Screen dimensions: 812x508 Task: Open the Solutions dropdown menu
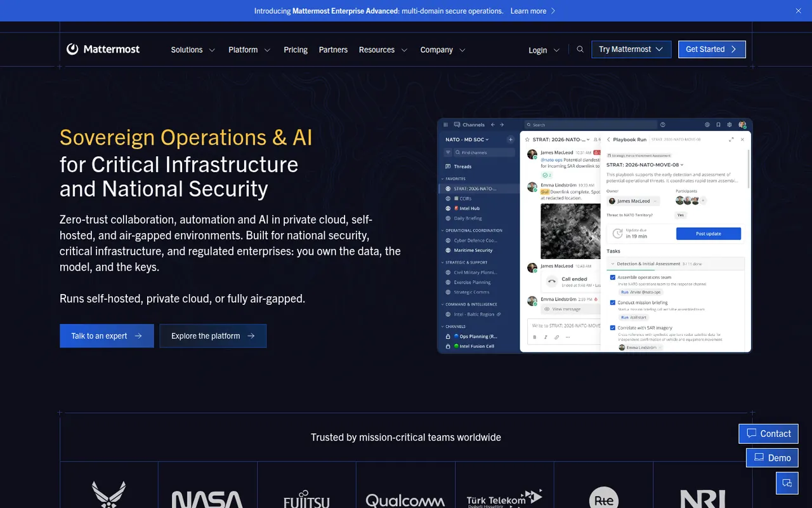pos(193,50)
